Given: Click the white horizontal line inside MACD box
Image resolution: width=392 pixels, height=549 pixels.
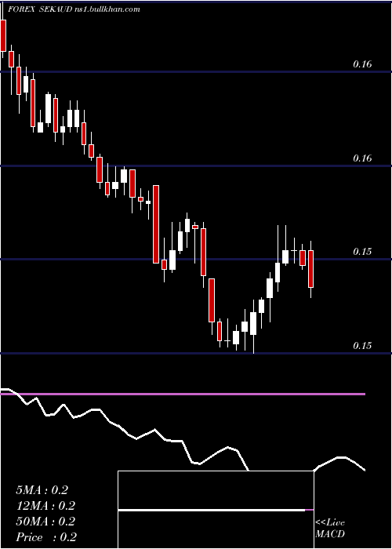Looking at the screenshot, I should (212, 510).
